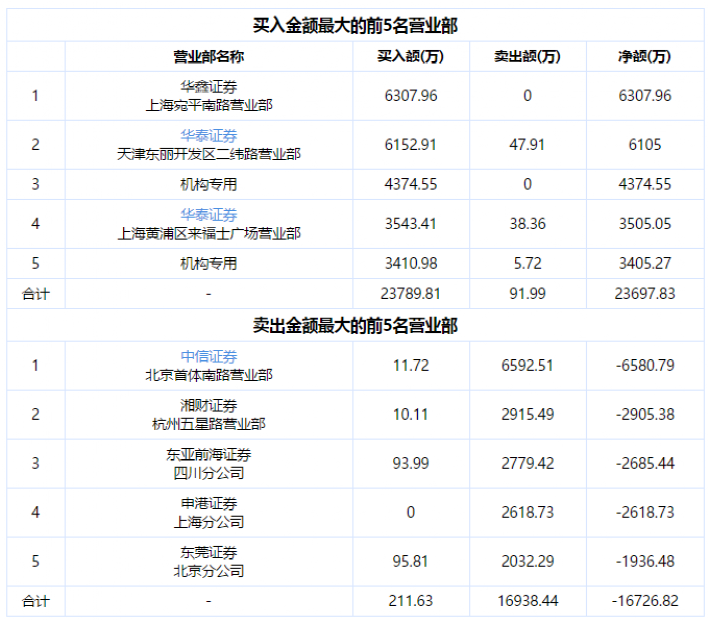Select the 卖出金额最大的前5名营业部 section title
Screen dimensions: 709x621
point(354,326)
